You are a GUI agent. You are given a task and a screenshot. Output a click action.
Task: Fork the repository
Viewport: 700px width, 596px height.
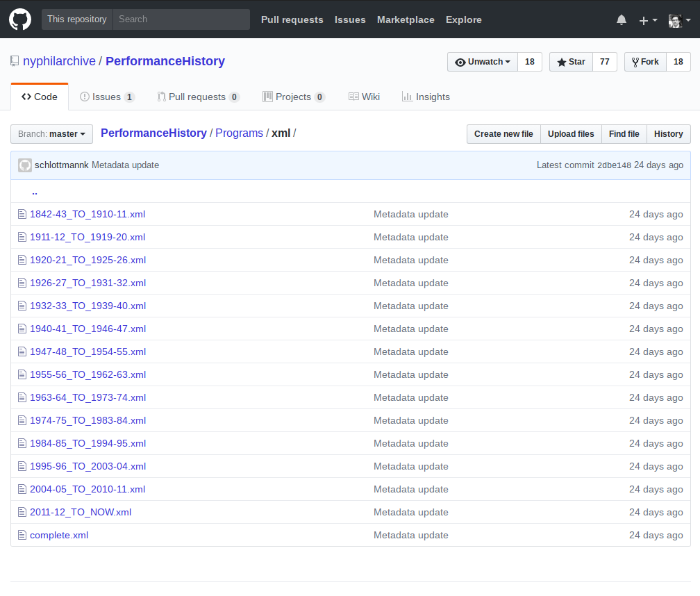click(x=646, y=62)
